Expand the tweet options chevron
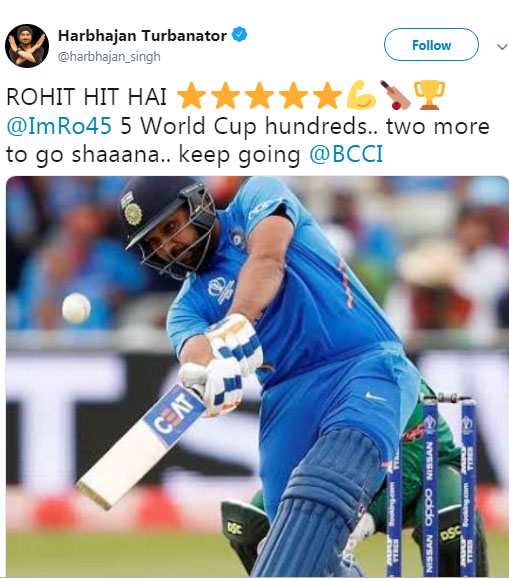Screen dimensions: 509x579 tap(502, 47)
